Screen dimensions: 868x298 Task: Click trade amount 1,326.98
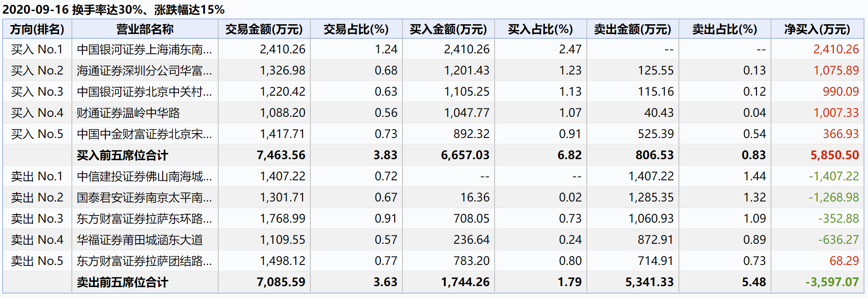(283, 71)
